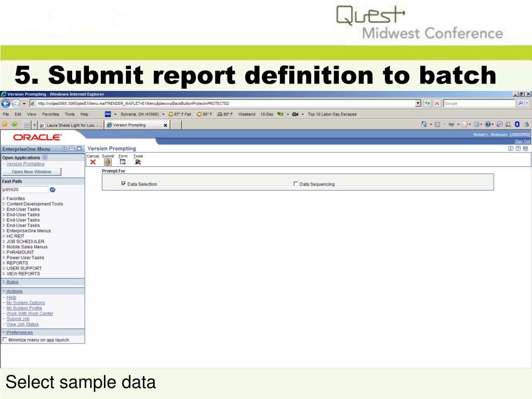Open the browser Help menu

coord(84,114)
